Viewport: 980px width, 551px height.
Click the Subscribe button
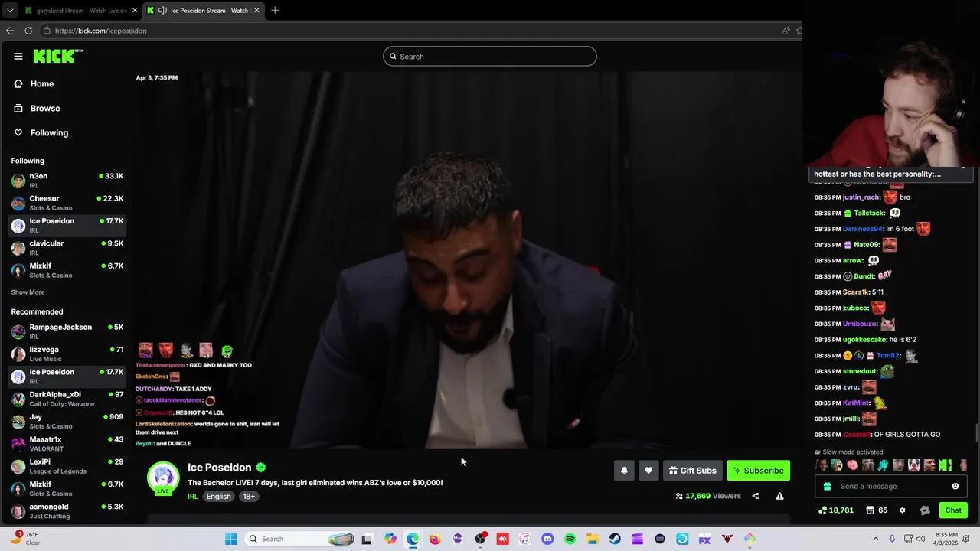coord(758,471)
